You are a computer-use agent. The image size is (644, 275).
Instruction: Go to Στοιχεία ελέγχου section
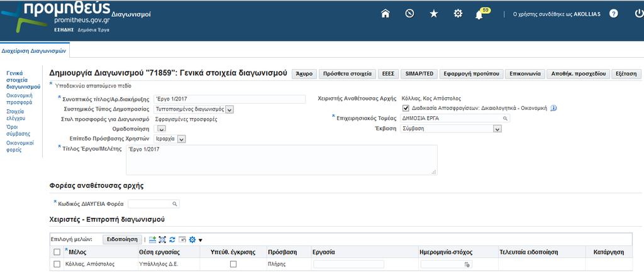(x=16, y=115)
